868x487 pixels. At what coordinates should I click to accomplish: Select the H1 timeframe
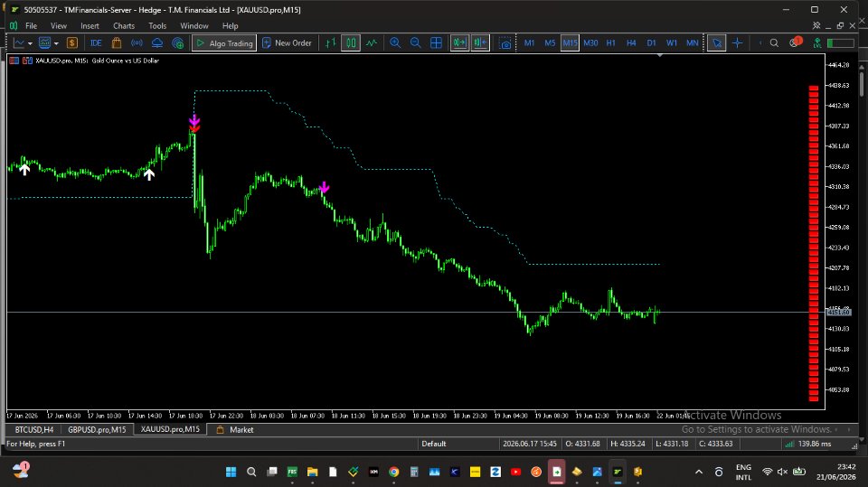click(610, 42)
